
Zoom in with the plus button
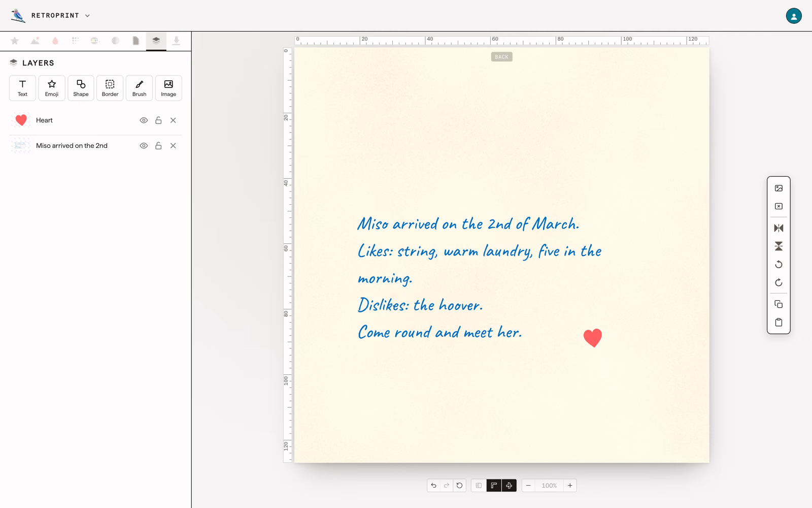point(570,486)
